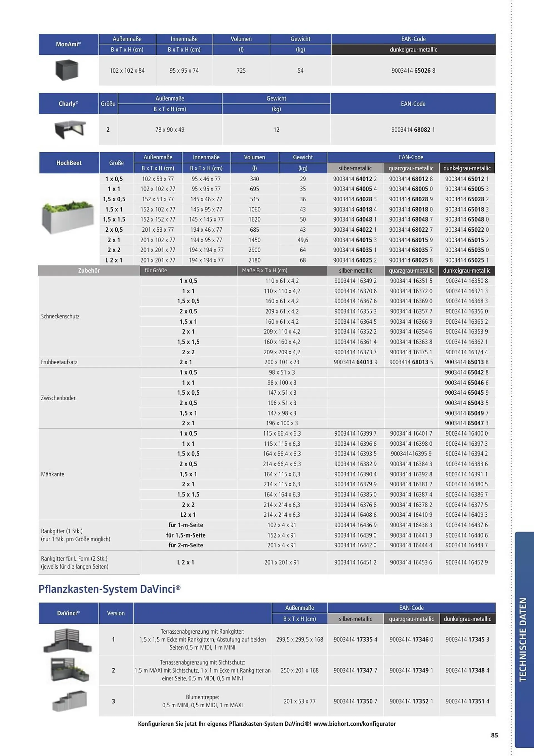Image resolution: width=534 pixels, height=756 pixels.
Task: Click the für 1,5-m-Seite row label
Action: pos(186,535)
